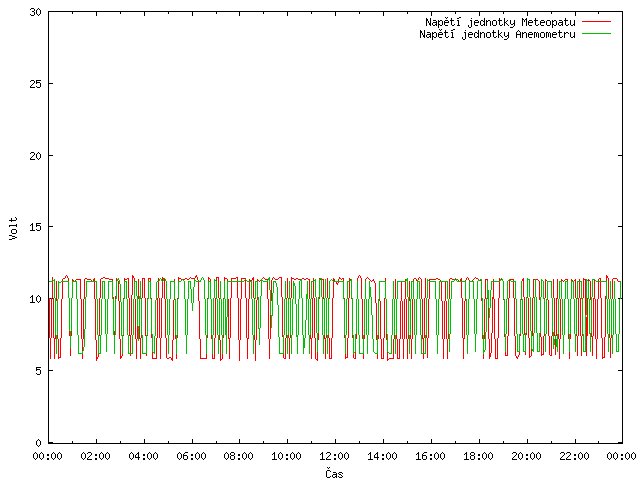Image resolution: width=640 pixels, height=480 pixels.
Task: Click the y-axis value 25
Action: click(36, 84)
